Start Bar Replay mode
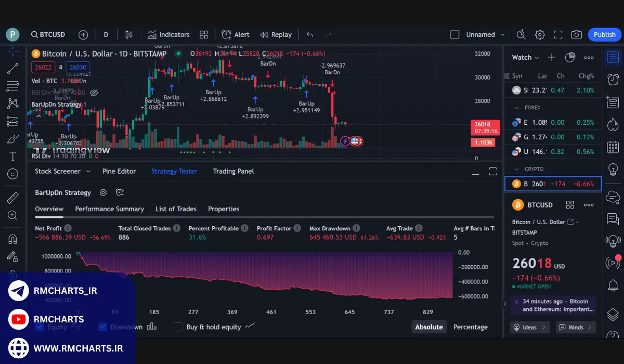Viewport: 624px width, 364px height. (x=276, y=35)
